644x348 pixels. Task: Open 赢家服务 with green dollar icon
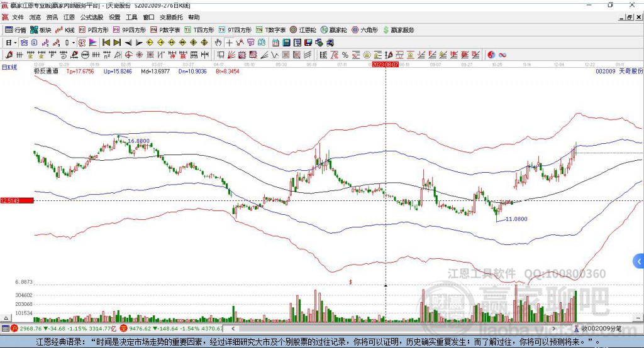click(399, 30)
